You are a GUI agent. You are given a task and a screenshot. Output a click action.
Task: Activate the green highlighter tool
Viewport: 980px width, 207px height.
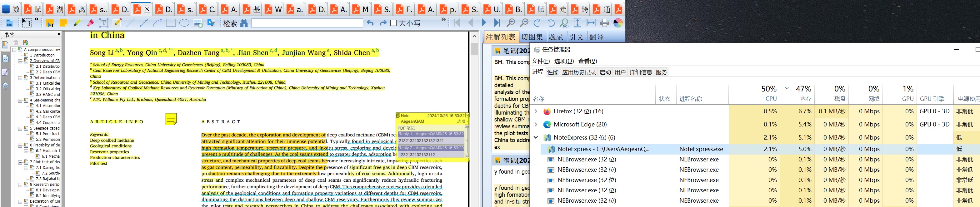coord(77,23)
